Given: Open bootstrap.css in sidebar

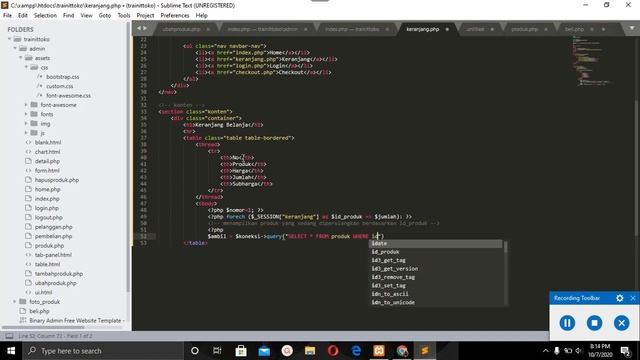Looking at the screenshot, I should [x=62, y=77].
